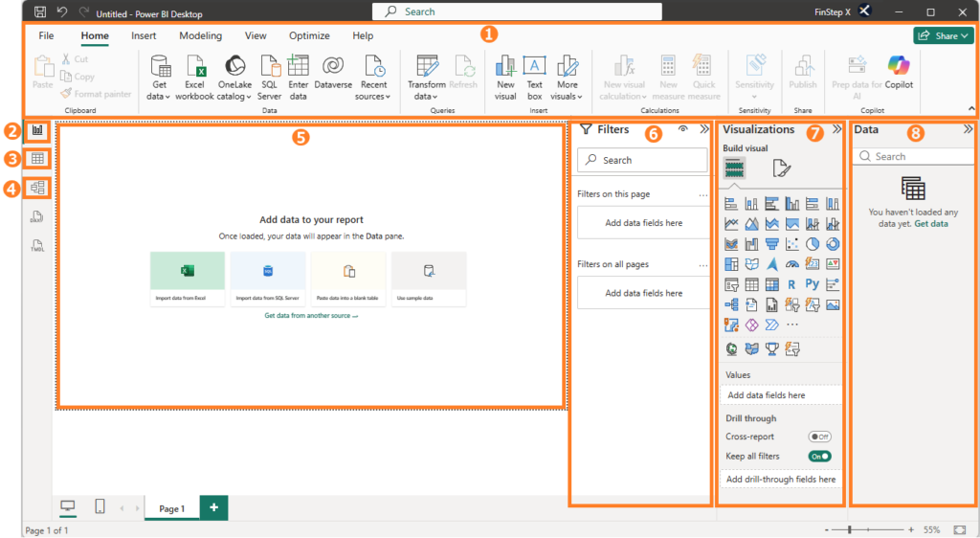The height and width of the screenshot is (538, 980).
Task: Open the Share dropdown button
Action: (x=943, y=35)
